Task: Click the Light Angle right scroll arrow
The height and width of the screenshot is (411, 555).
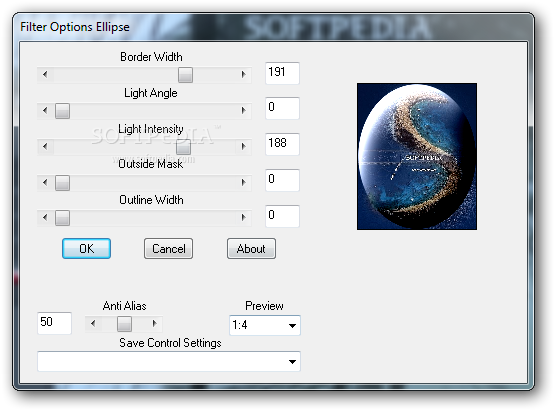Action: [243, 111]
